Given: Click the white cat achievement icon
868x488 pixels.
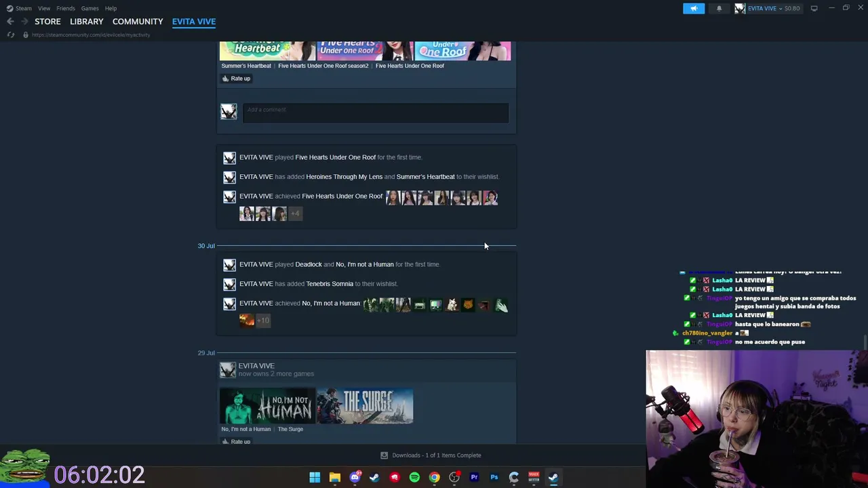Looking at the screenshot, I should [452, 305].
